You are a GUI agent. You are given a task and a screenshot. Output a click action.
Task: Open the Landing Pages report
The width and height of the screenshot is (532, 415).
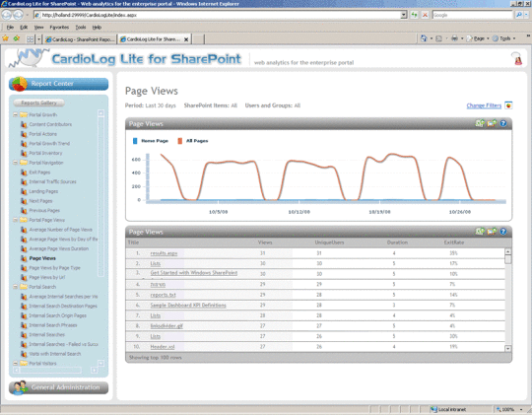coord(43,191)
